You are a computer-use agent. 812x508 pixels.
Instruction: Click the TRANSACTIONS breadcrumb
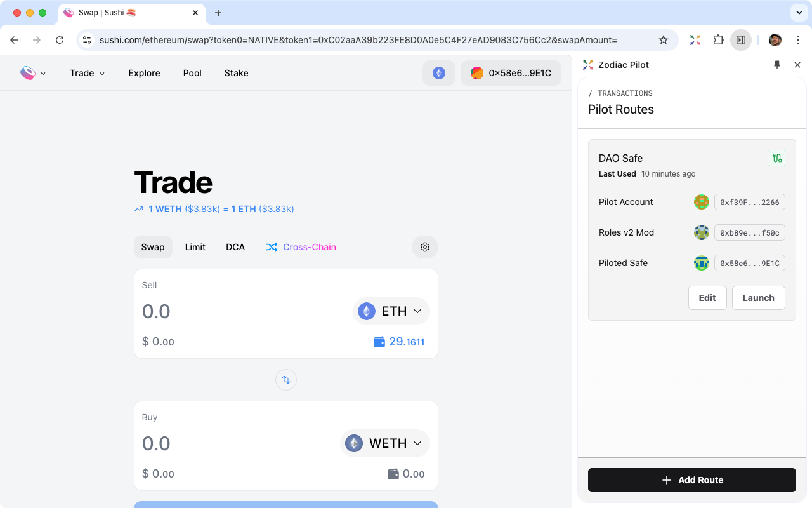(625, 93)
